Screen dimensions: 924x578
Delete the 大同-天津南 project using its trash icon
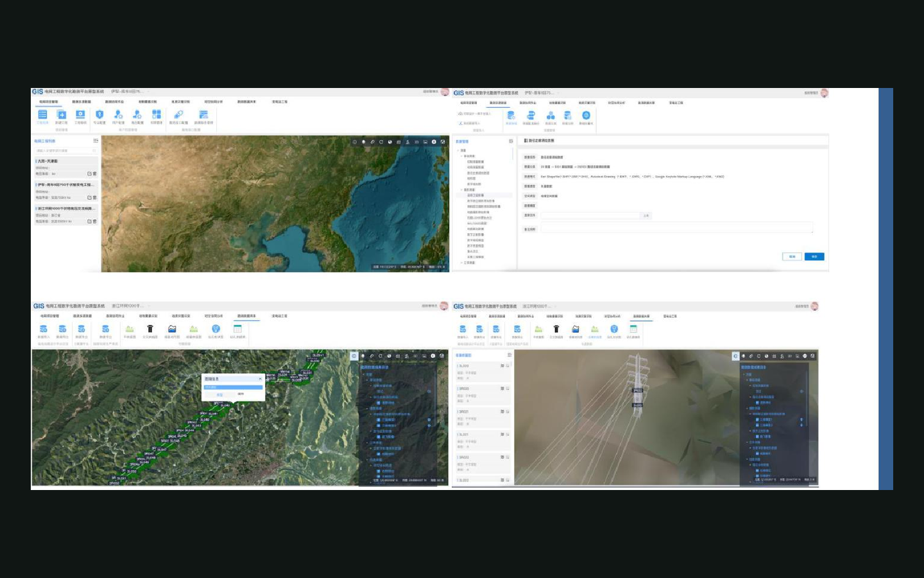pos(95,173)
